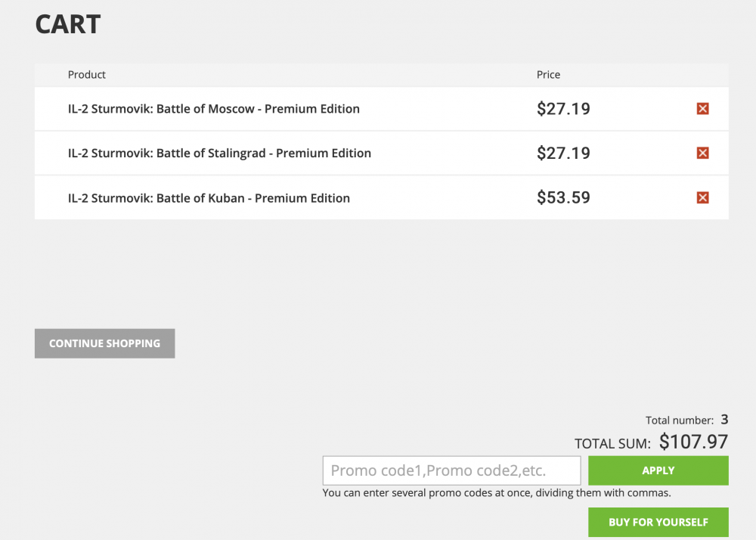The height and width of the screenshot is (540, 756).
Task: Click the Buy For Yourself button
Action: pyautogui.click(x=658, y=522)
